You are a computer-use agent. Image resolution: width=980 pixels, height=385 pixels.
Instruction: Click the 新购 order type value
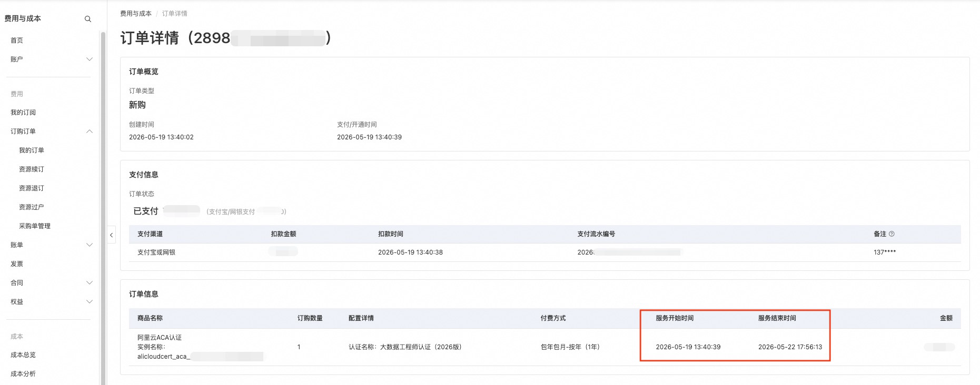tap(137, 105)
